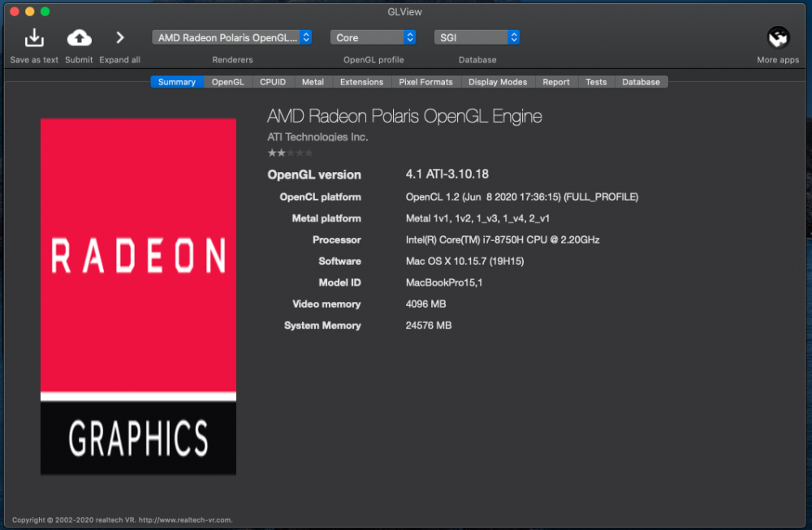Select the Database tab

[x=641, y=82]
